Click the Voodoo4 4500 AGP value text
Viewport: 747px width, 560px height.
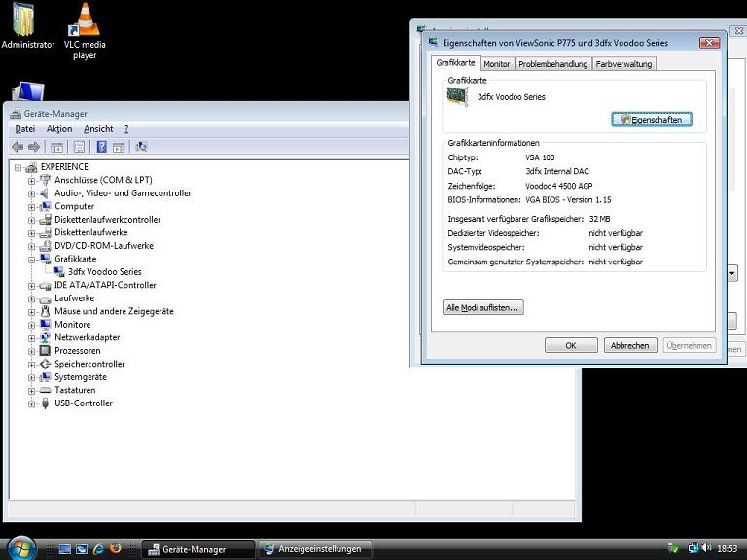pyautogui.click(x=559, y=186)
